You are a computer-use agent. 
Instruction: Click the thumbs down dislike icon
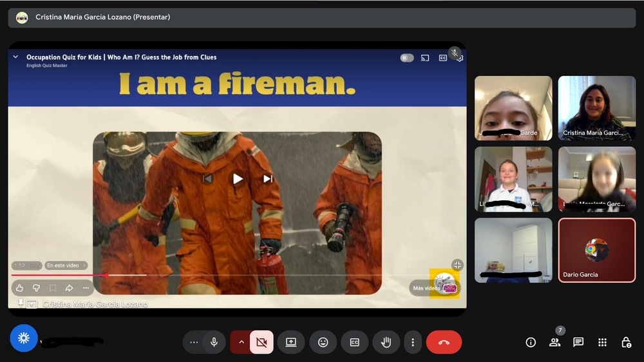36,288
